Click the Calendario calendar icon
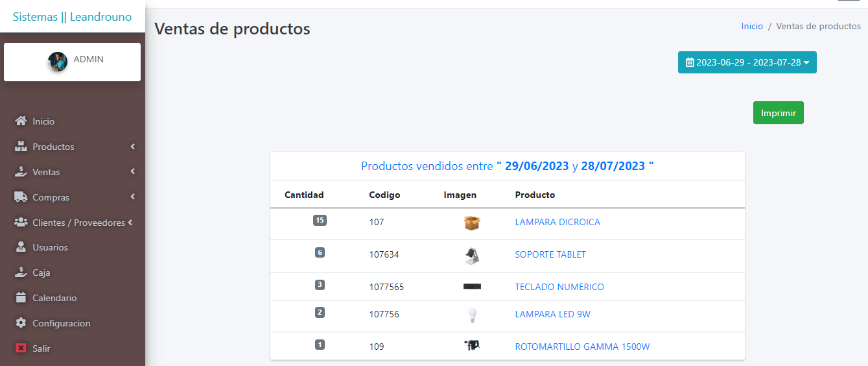 21,298
